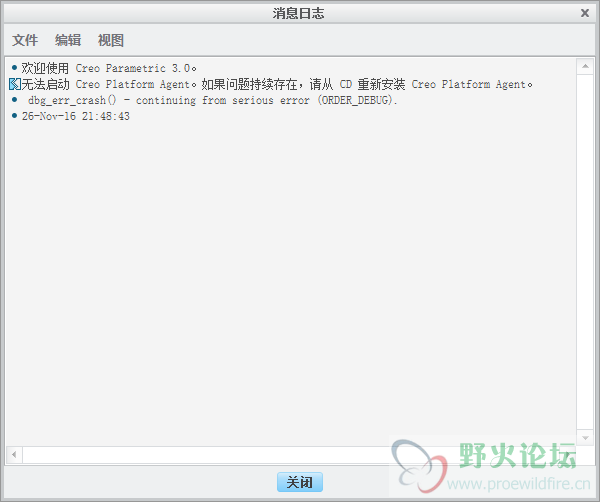Close the 消息日志 dialog with X
The image size is (600, 502).
(x=585, y=13)
